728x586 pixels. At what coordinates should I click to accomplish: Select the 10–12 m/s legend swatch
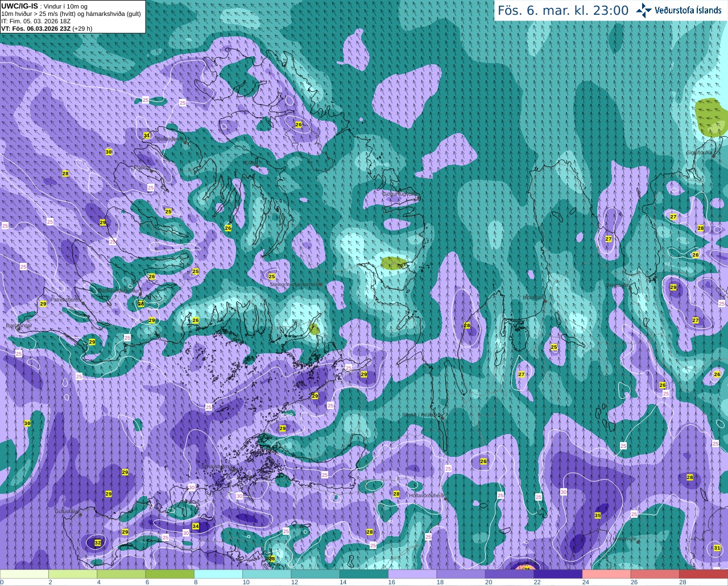point(267,574)
